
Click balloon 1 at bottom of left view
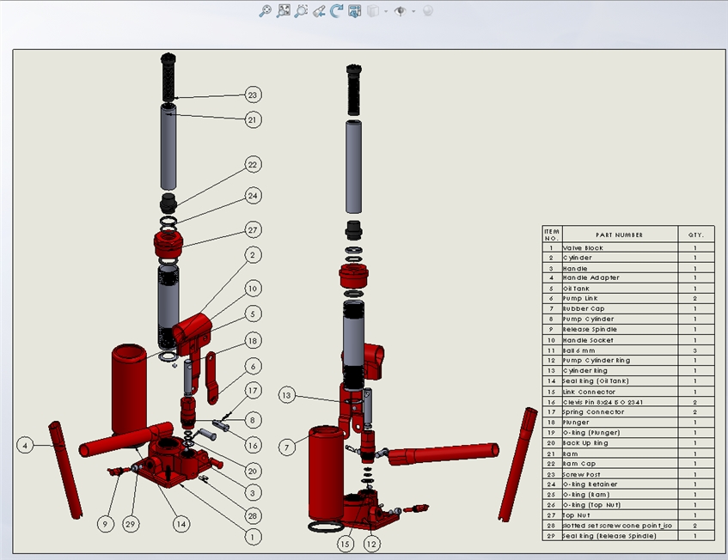point(253,538)
